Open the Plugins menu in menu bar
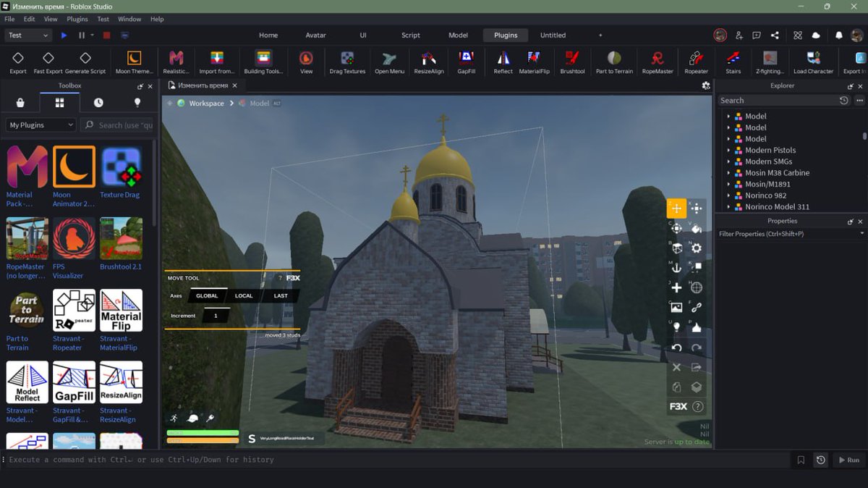The image size is (868, 488). [x=77, y=19]
